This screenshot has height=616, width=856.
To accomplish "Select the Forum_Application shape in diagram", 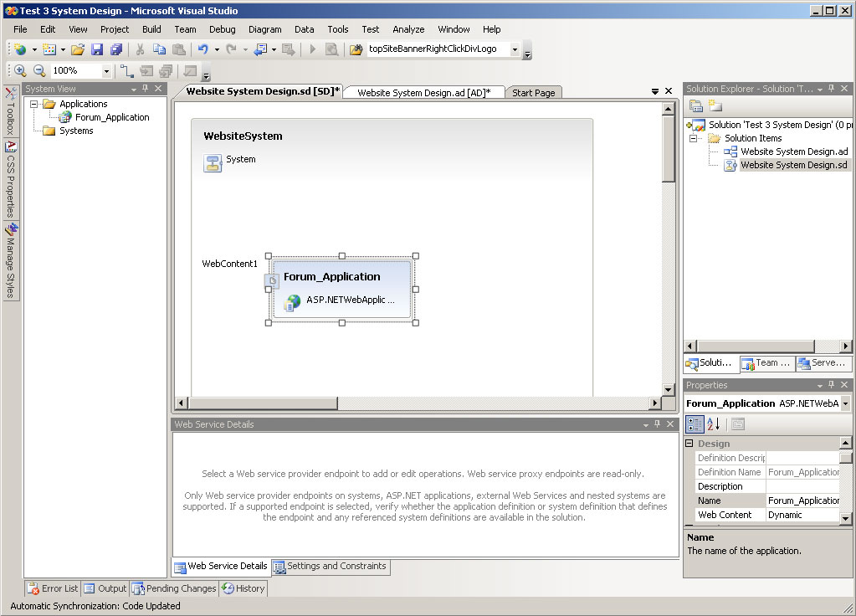I will pyautogui.click(x=341, y=289).
